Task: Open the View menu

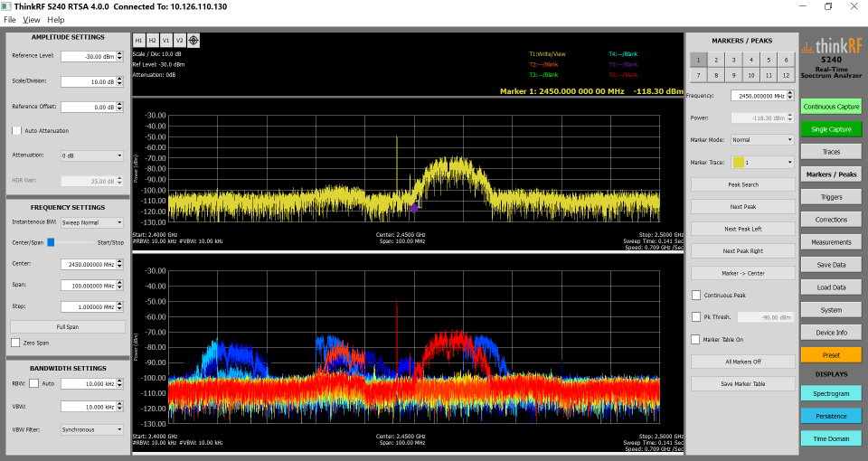Action: (32, 19)
